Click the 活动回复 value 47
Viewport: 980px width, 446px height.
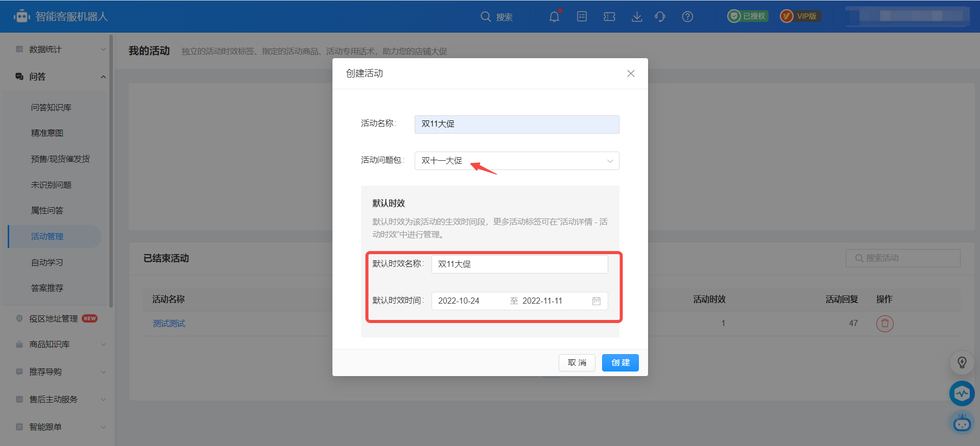click(853, 324)
